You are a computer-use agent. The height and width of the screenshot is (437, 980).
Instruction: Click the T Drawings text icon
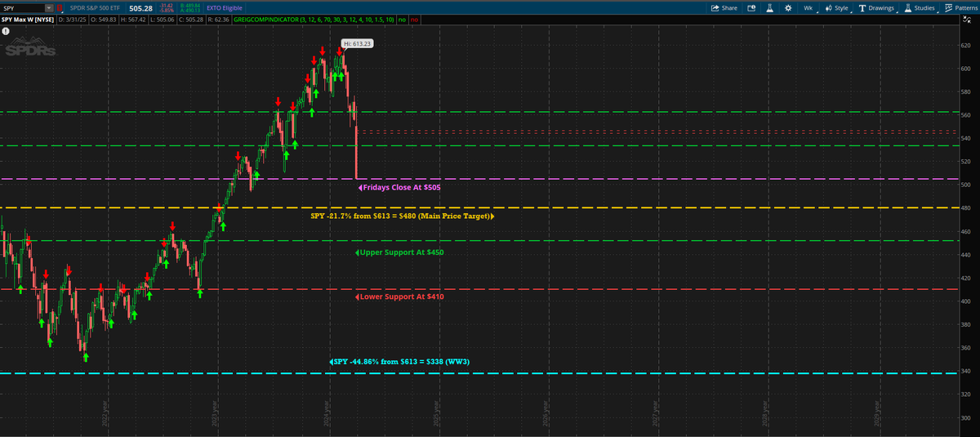(862, 7)
